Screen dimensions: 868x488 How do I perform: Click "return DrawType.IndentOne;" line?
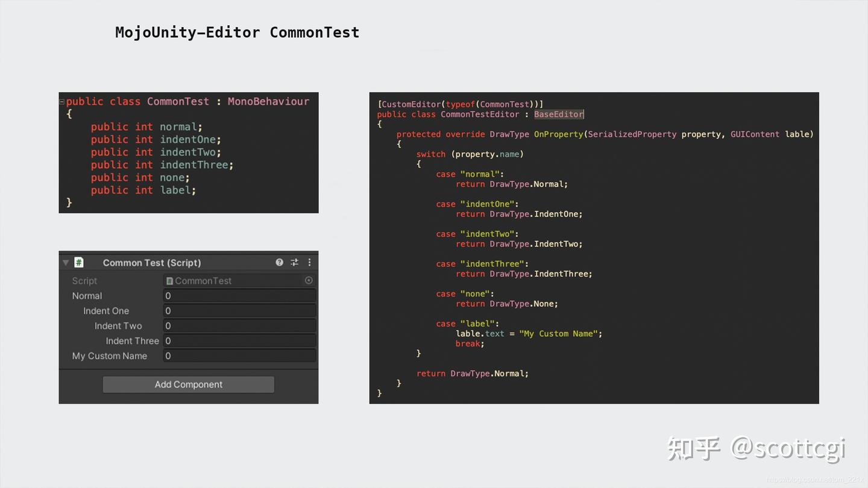519,214
